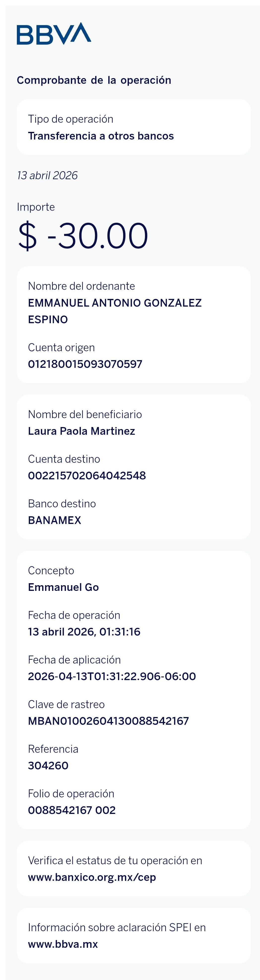
Task: Select the Comprobante de la operación heading
Action: coord(94,80)
